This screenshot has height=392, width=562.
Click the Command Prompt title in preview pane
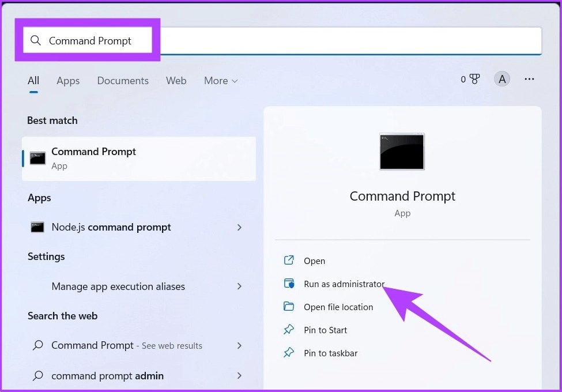coord(402,197)
